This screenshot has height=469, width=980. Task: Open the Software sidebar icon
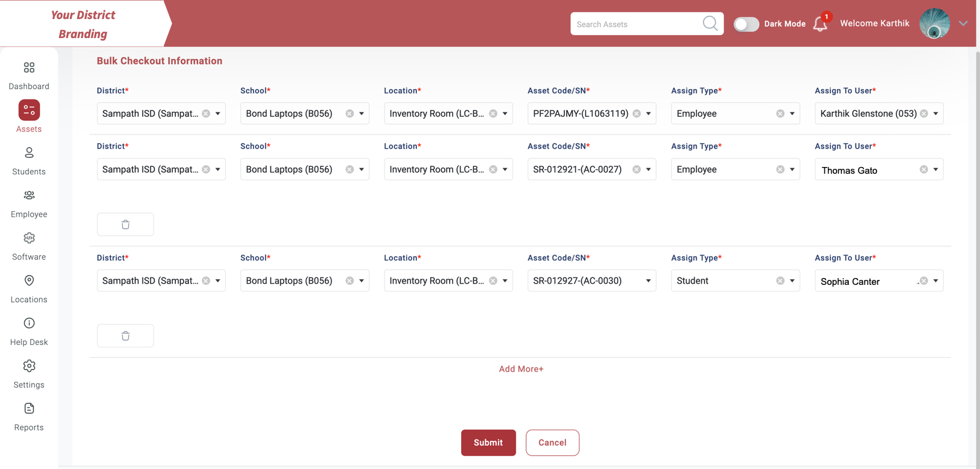[x=29, y=238]
